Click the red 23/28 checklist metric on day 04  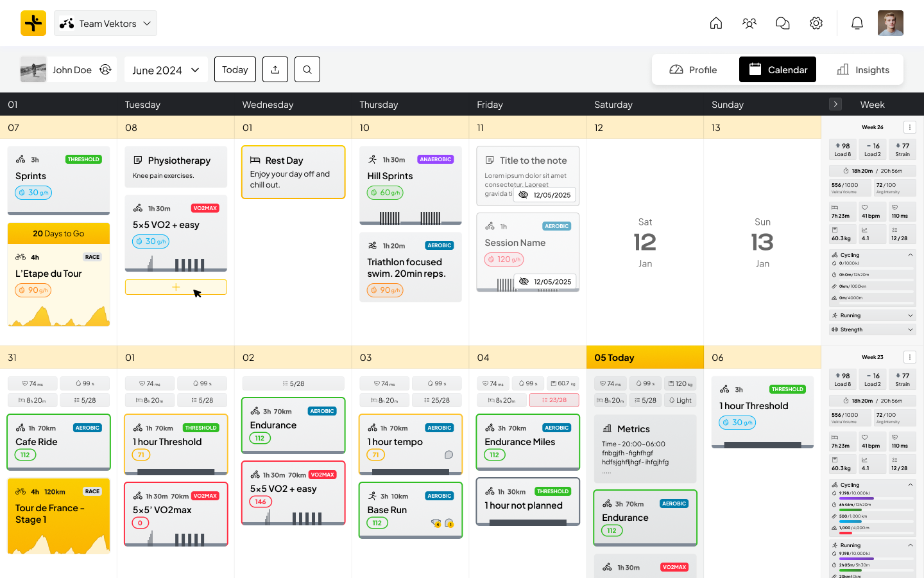point(554,400)
